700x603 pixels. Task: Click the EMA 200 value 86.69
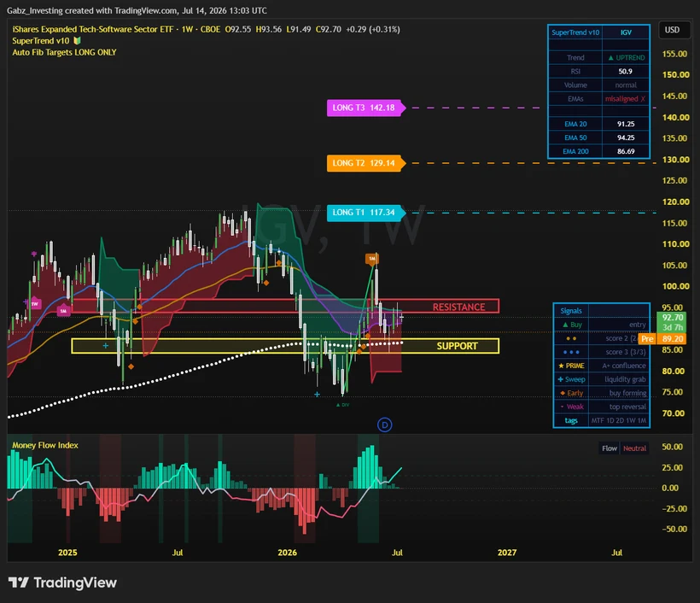pos(626,151)
